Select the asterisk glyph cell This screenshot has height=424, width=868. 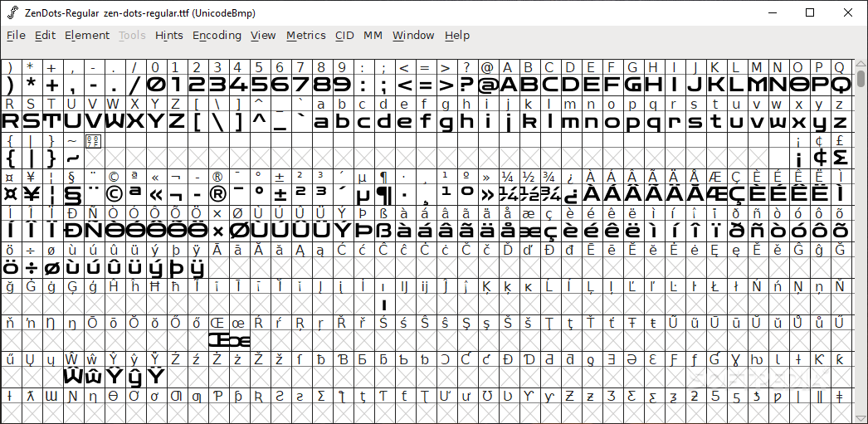(31, 85)
